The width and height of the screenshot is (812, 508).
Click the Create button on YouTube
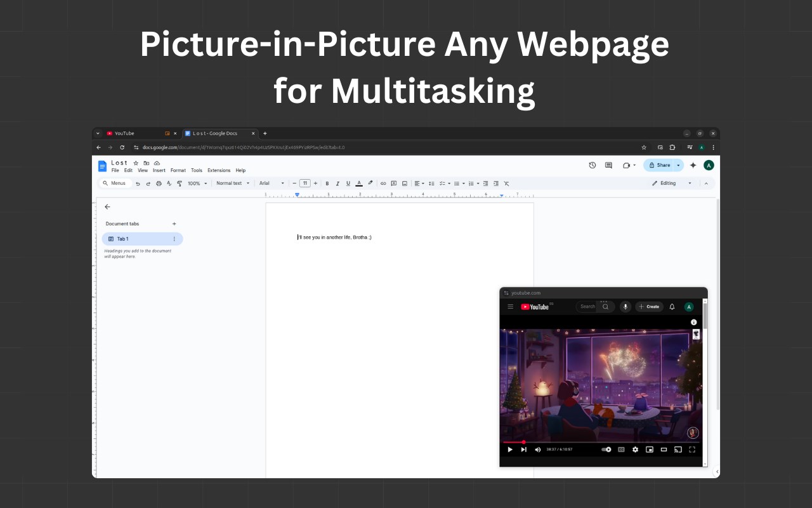[x=650, y=307]
